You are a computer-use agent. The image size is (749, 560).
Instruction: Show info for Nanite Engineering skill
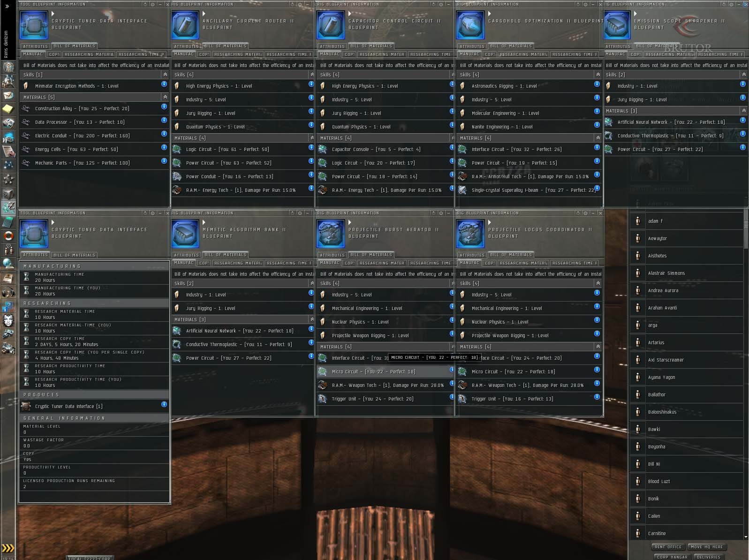click(x=597, y=125)
